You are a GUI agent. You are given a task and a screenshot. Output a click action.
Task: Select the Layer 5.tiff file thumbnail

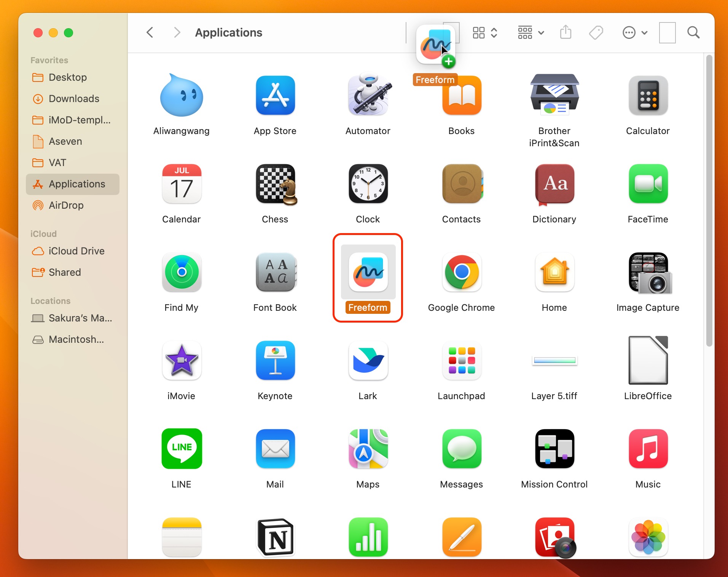(x=554, y=360)
